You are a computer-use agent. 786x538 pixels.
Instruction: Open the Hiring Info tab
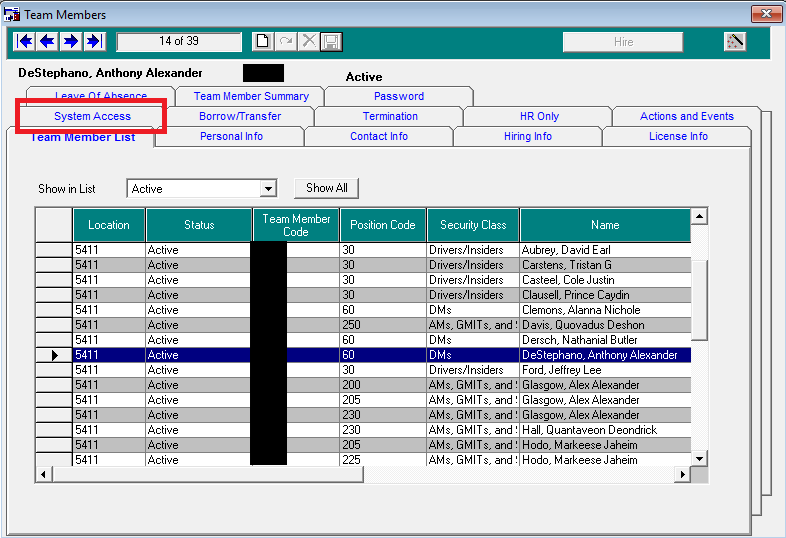pyautogui.click(x=528, y=136)
